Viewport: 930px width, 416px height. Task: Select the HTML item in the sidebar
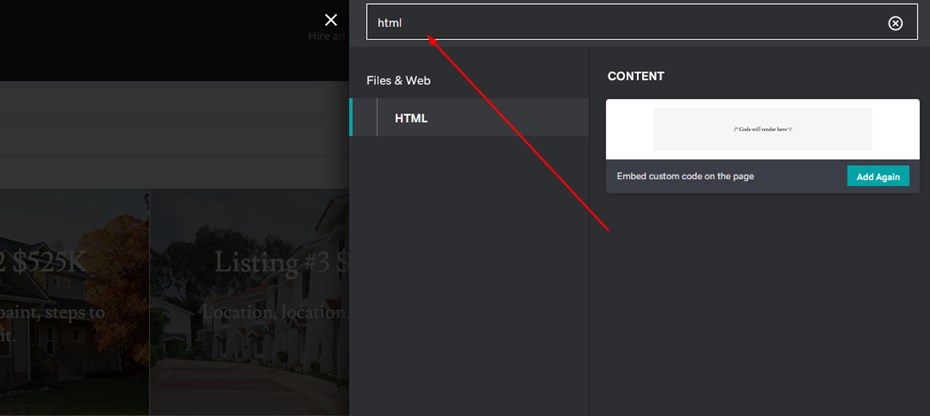(x=469, y=118)
